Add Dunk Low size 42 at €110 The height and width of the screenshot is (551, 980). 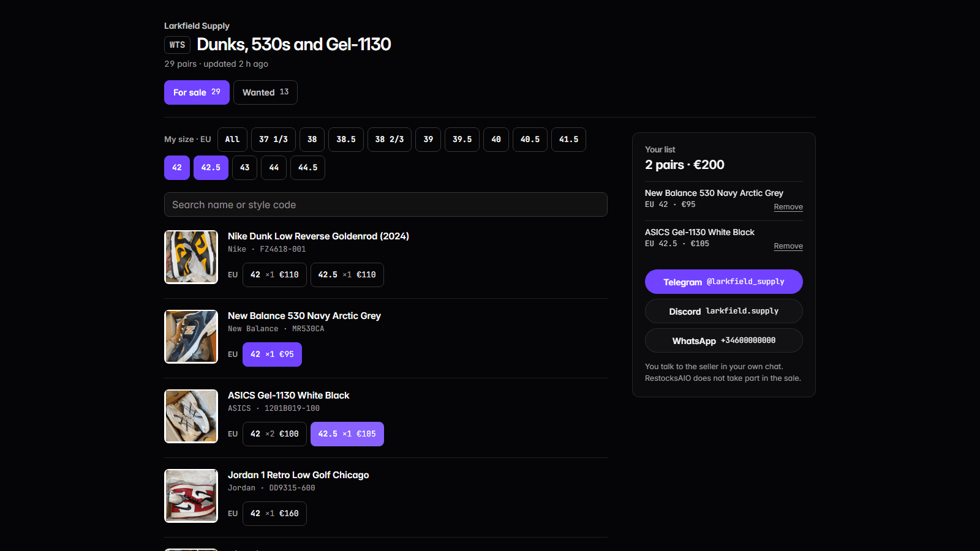click(274, 275)
